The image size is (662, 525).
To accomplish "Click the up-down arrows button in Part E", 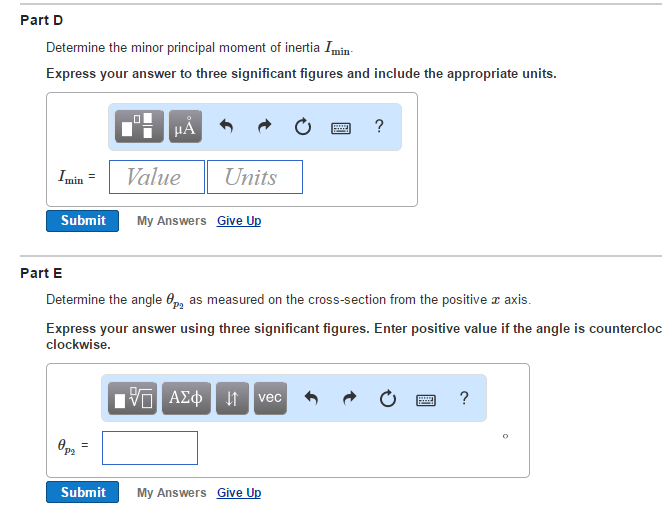I will 232,398.
